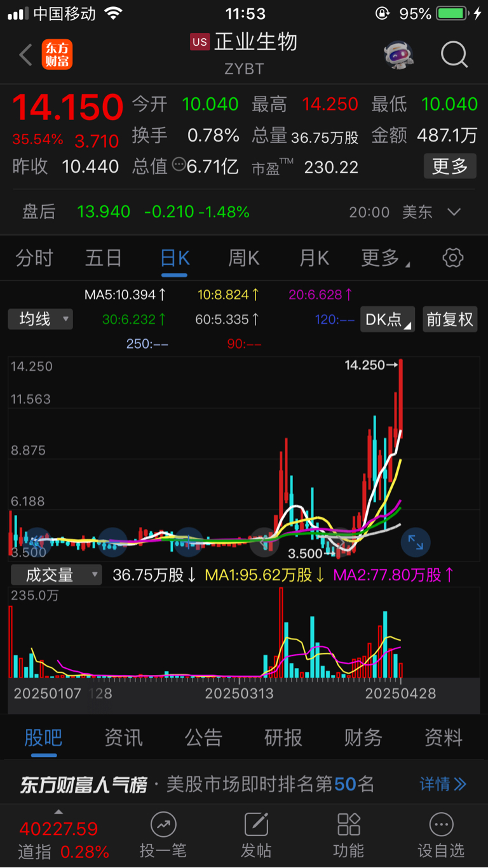Open the 财务 tab
Screen dimensions: 488x868
click(x=363, y=738)
